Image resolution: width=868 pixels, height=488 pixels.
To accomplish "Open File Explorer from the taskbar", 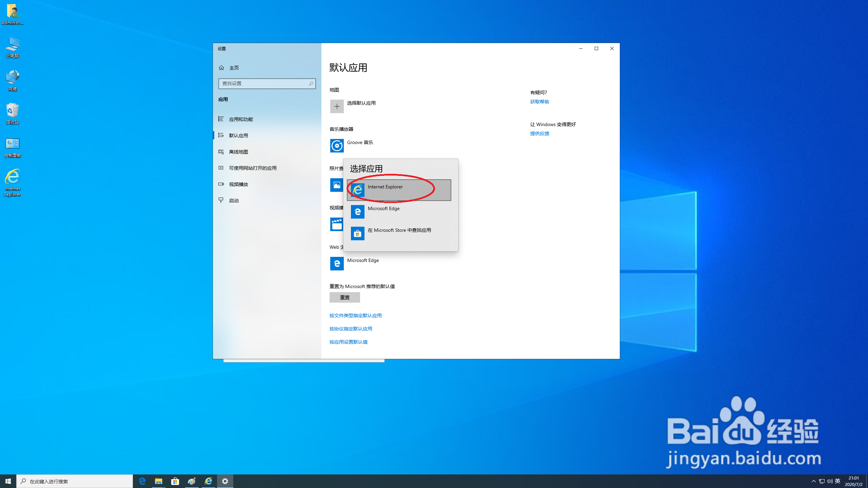I will 158,481.
